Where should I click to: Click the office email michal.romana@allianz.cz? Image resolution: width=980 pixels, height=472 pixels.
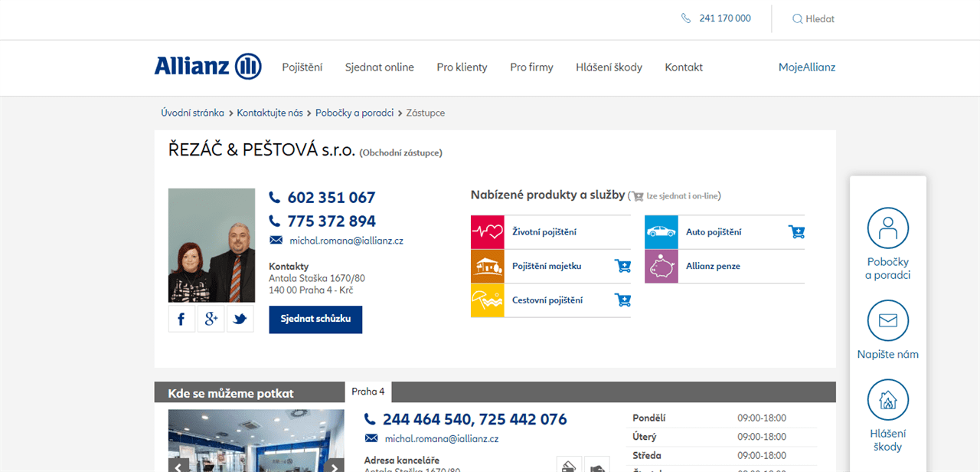click(x=442, y=439)
